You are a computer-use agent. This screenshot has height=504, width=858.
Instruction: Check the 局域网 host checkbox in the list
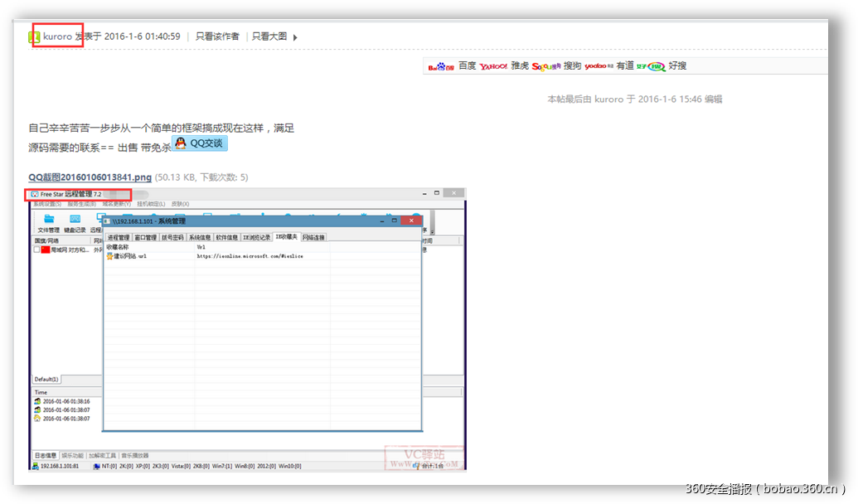[36, 248]
